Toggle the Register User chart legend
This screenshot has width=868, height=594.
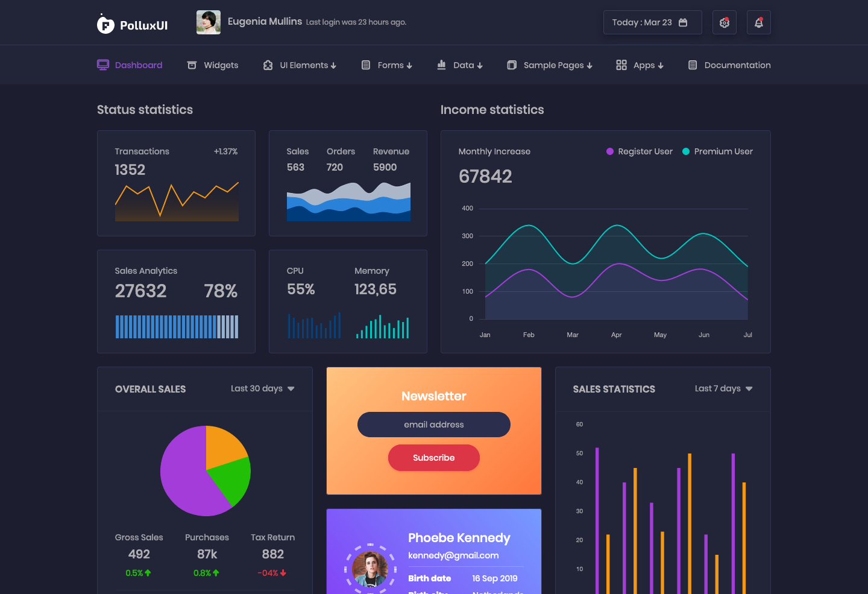click(640, 151)
